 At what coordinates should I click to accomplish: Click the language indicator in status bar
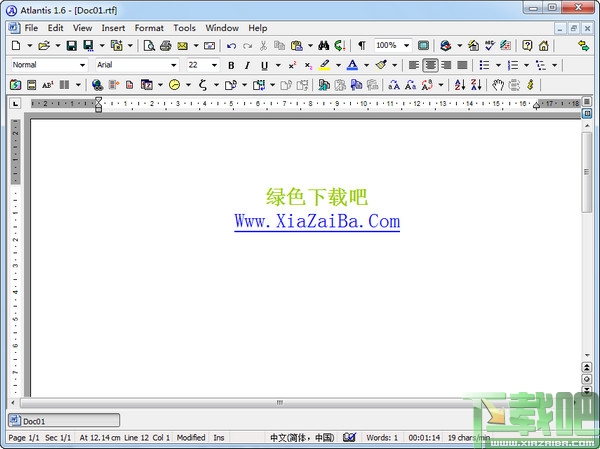(302, 437)
